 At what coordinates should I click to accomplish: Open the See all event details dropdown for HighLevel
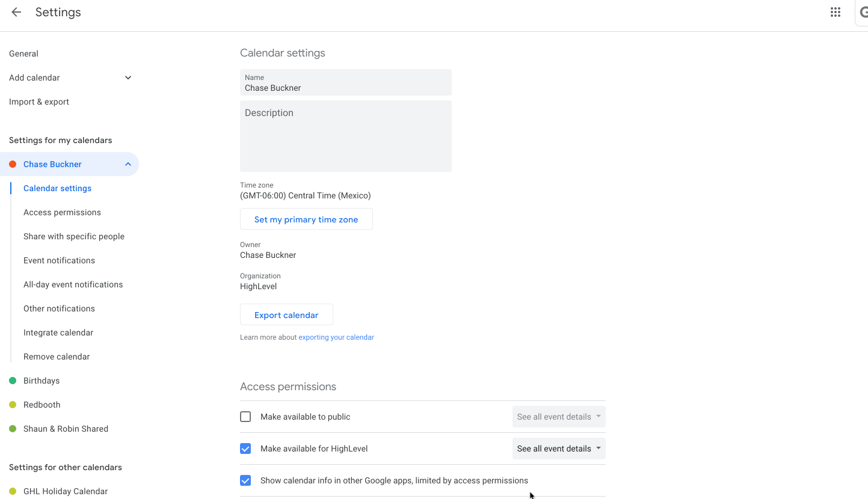click(x=558, y=448)
